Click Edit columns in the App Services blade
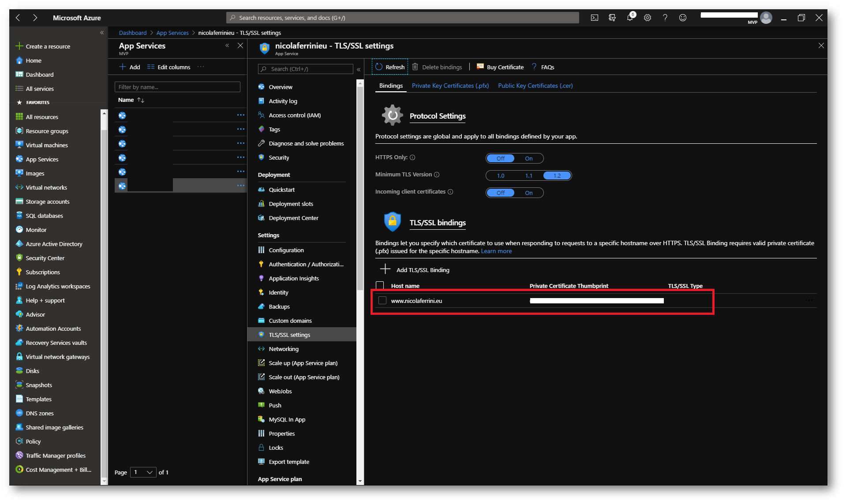846x504 pixels. click(168, 67)
